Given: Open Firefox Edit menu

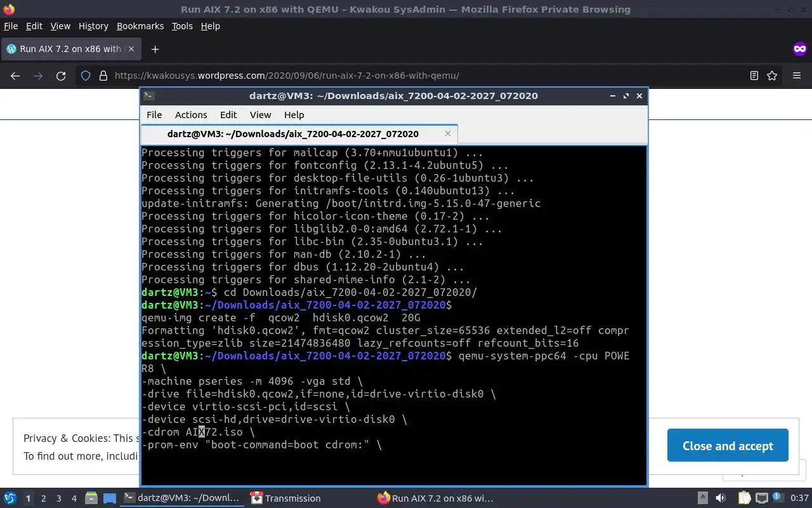Looking at the screenshot, I should (34, 26).
